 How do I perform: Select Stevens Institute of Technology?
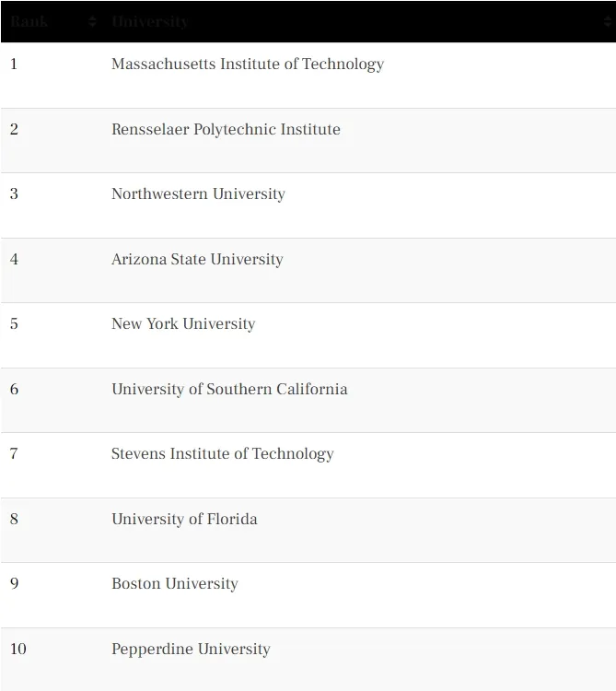[x=222, y=454]
